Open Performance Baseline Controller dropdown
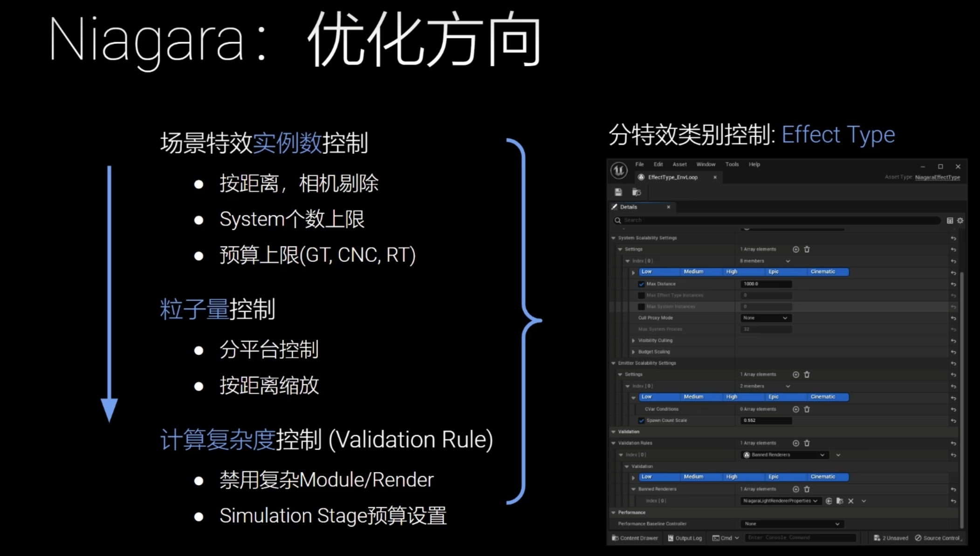The image size is (980, 556). (792, 524)
